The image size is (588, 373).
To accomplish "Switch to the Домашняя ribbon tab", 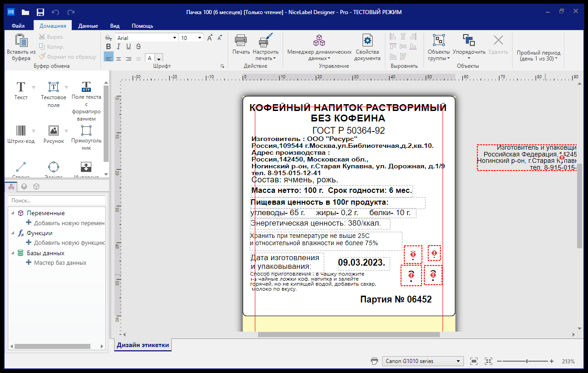I will click(53, 26).
